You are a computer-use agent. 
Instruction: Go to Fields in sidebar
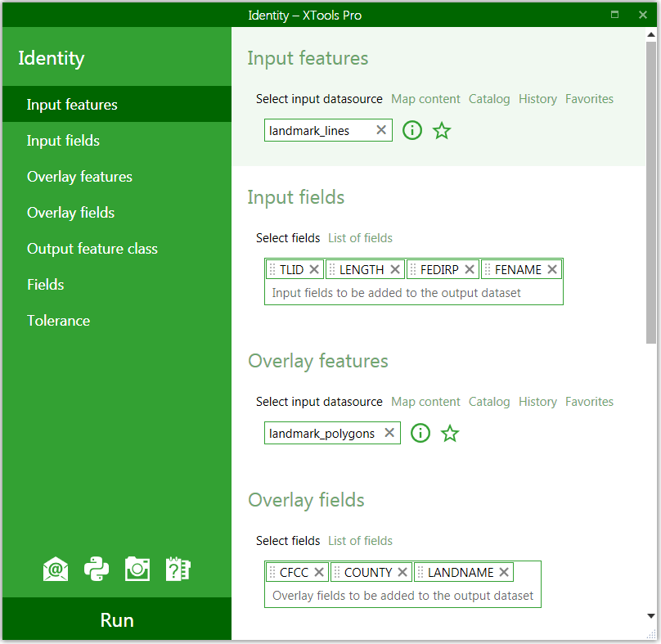(117, 284)
